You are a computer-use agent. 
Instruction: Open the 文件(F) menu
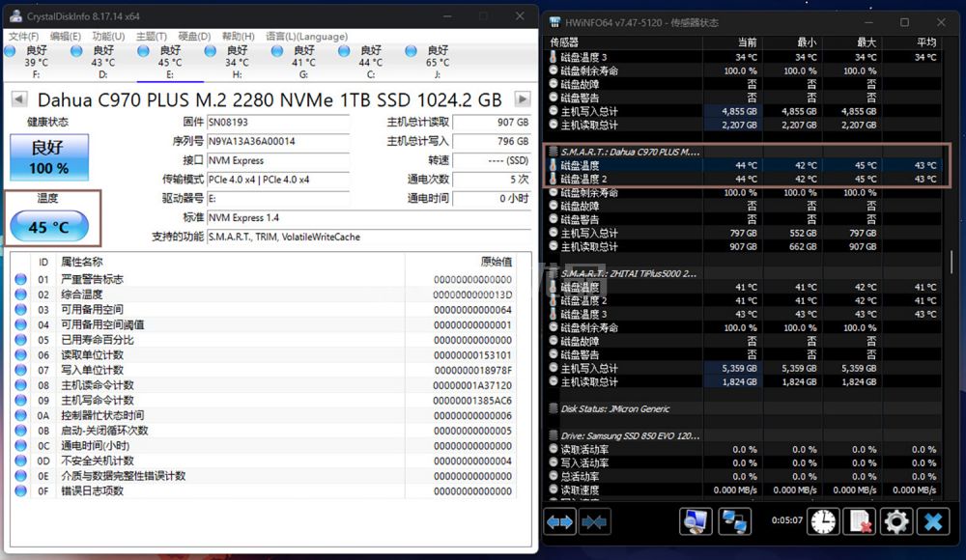coord(24,37)
